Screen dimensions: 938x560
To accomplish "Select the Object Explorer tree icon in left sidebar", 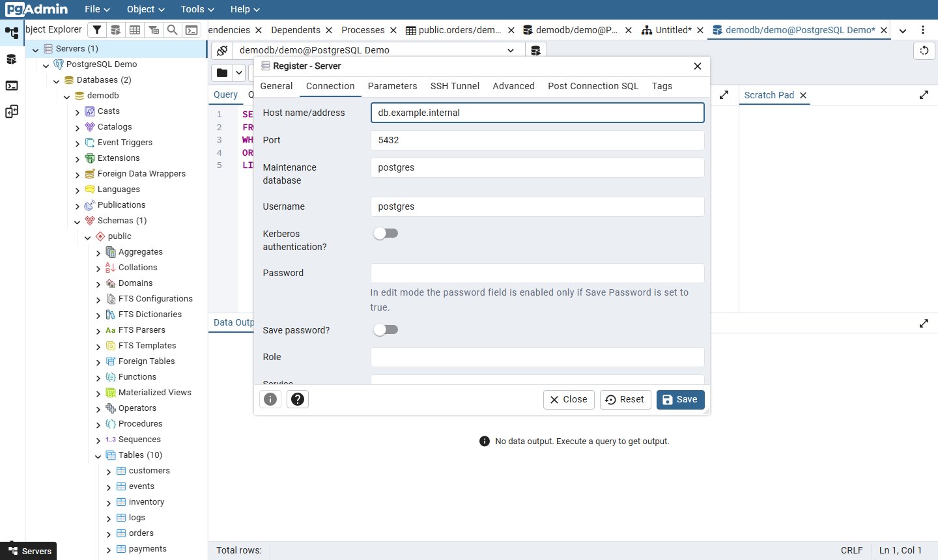I will tap(12, 33).
